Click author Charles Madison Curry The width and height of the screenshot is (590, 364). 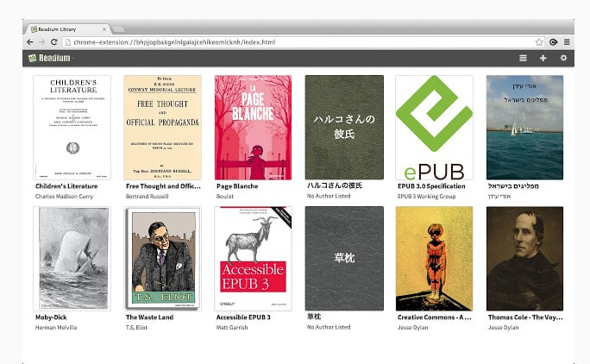point(64,196)
